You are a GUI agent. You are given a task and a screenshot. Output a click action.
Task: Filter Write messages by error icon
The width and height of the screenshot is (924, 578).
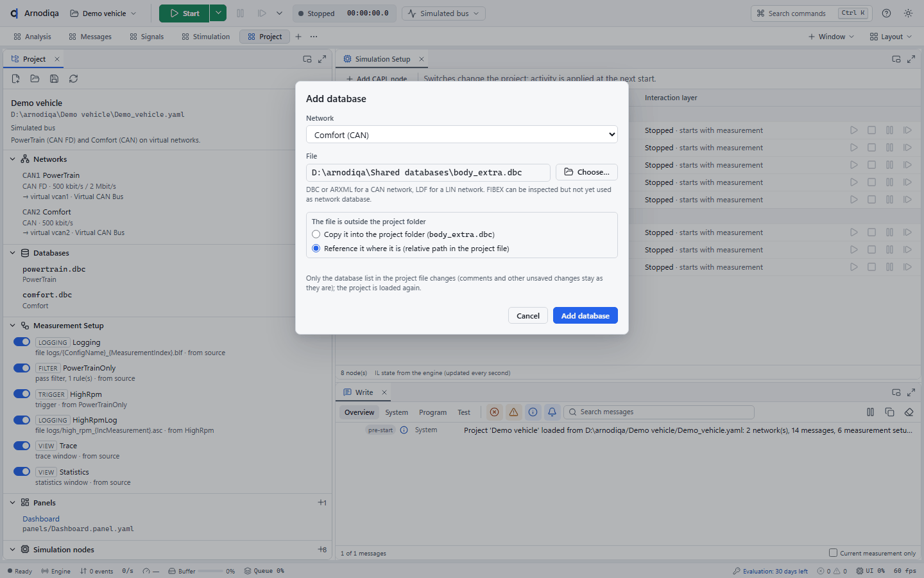coord(494,412)
